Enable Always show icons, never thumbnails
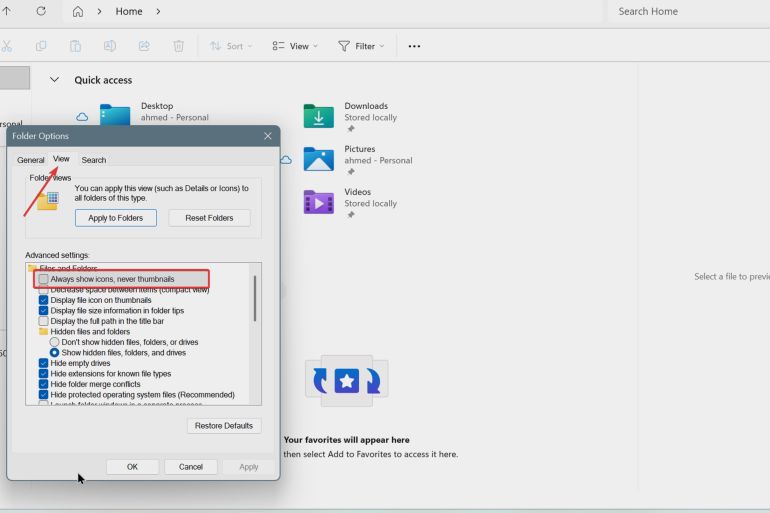Image resolution: width=770 pixels, height=513 pixels. pos(44,279)
